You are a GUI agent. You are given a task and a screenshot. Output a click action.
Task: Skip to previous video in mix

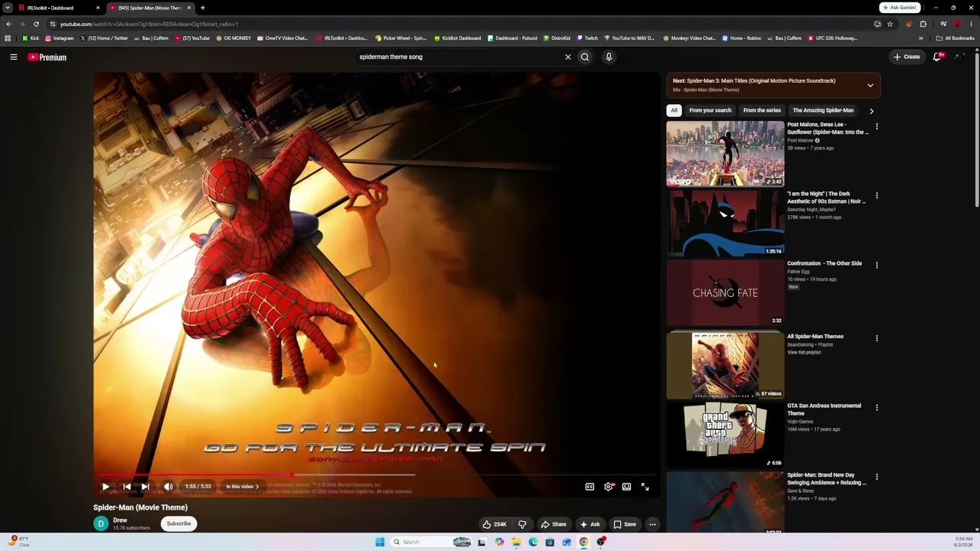(126, 487)
